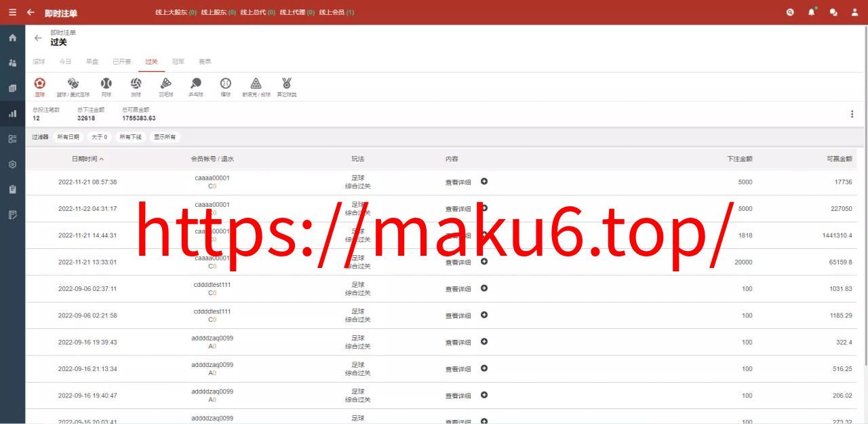Expand the 2022-09-16 19:39:43 row plus icon

tap(484, 341)
